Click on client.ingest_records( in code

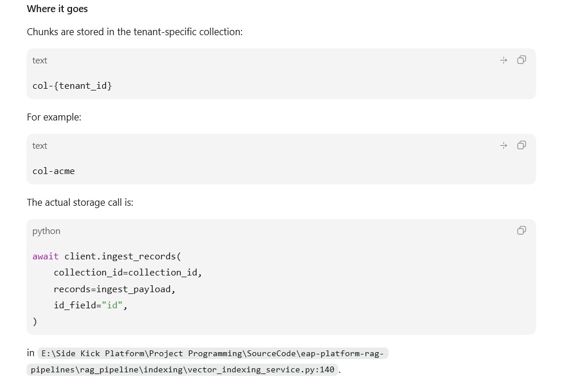123,256
